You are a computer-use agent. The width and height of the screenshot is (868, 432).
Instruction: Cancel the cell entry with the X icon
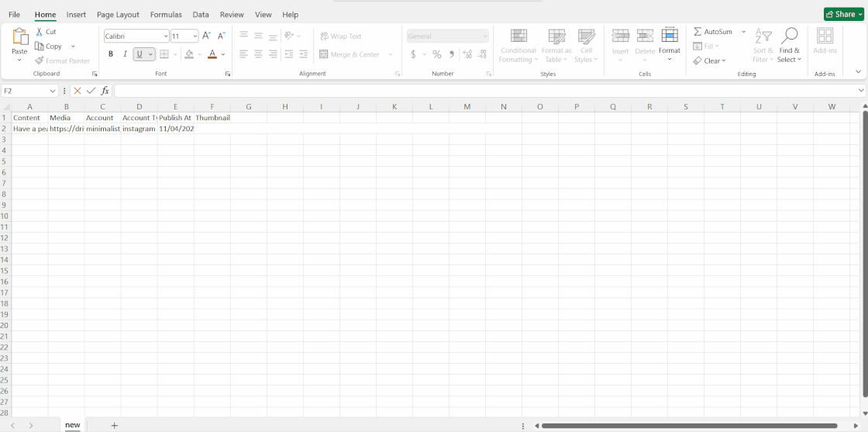click(x=77, y=91)
